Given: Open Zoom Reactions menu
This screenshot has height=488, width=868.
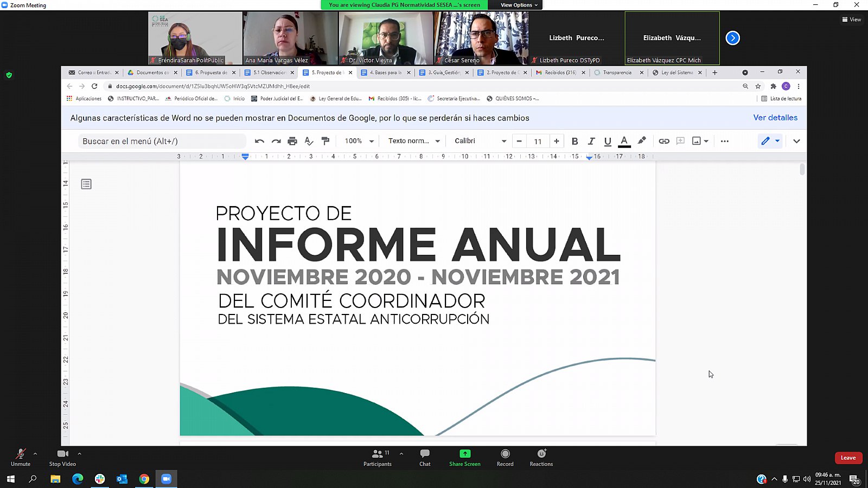Looking at the screenshot, I should coord(541,457).
